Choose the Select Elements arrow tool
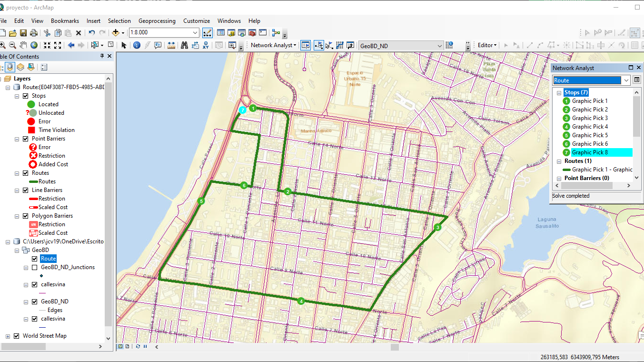This screenshot has width=644, height=362. 124,45
